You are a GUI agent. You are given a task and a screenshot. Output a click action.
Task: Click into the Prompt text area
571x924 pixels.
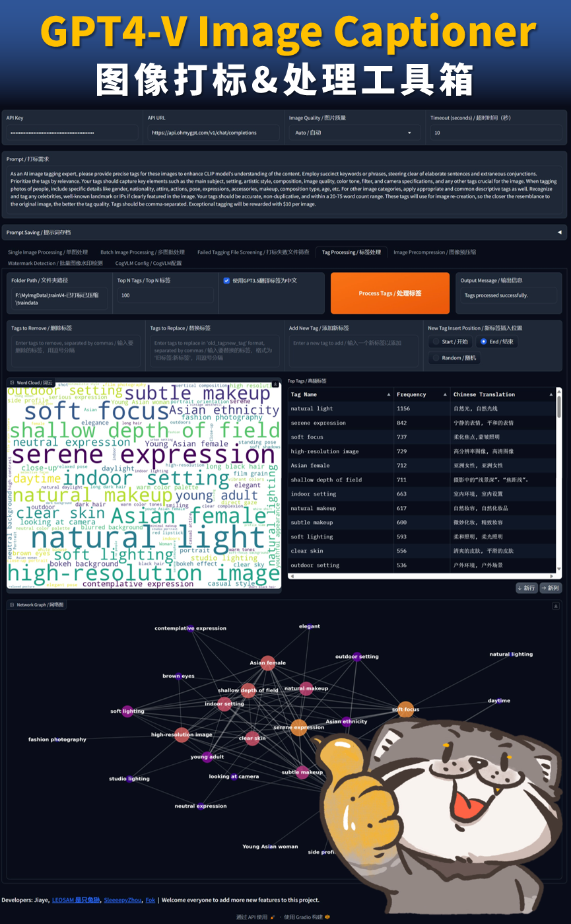point(284,188)
